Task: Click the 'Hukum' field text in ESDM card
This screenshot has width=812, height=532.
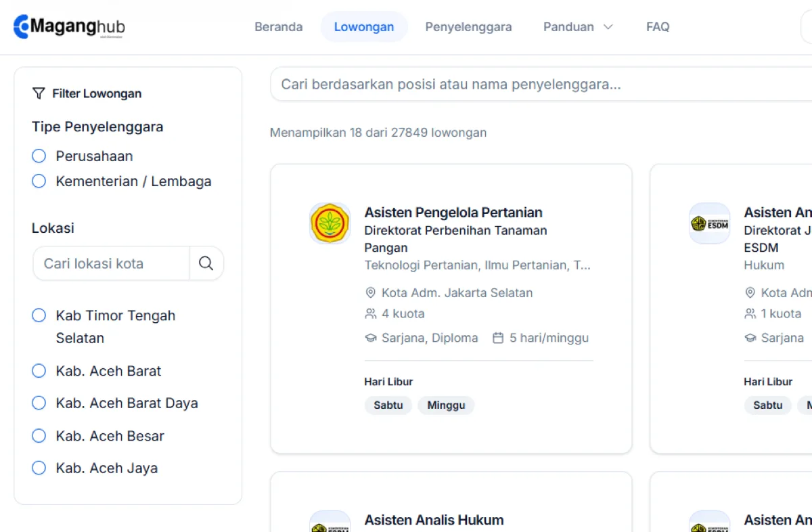Action: (765, 265)
